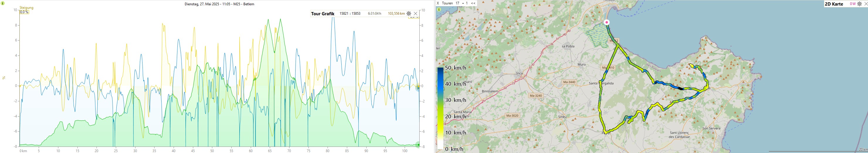
Task: Click the 0,0 % gradient value box
Action: (24, 12)
